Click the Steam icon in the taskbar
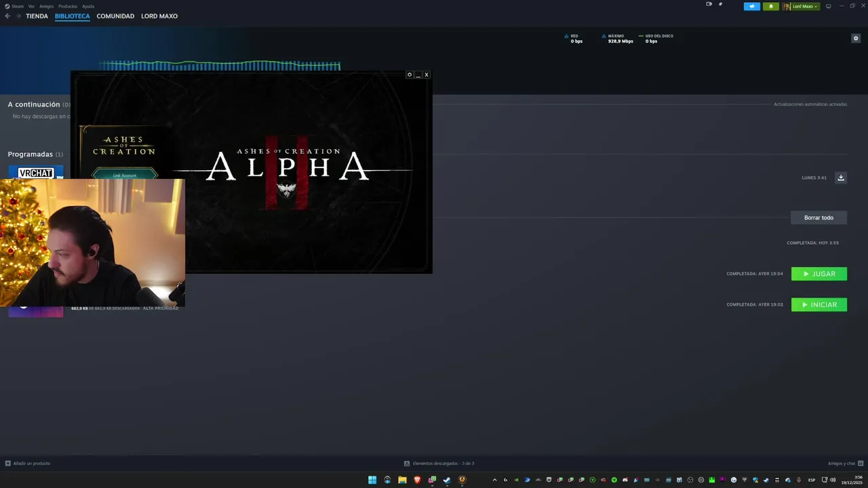 [447, 480]
